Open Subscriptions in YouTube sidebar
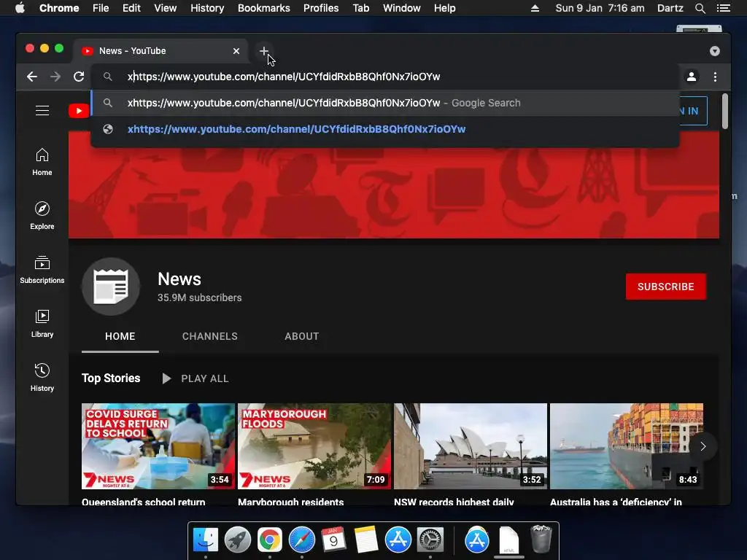Viewport: 747px width, 560px height. pyautogui.click(x=42, y=270)
